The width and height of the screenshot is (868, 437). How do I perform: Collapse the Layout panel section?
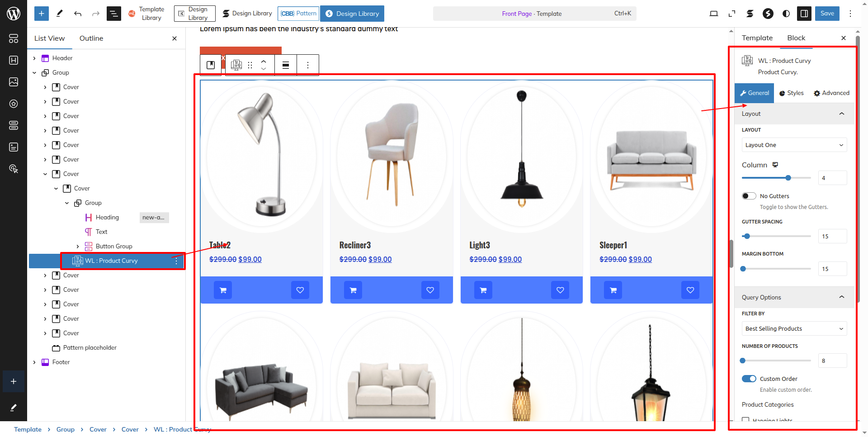coord(794,114)
